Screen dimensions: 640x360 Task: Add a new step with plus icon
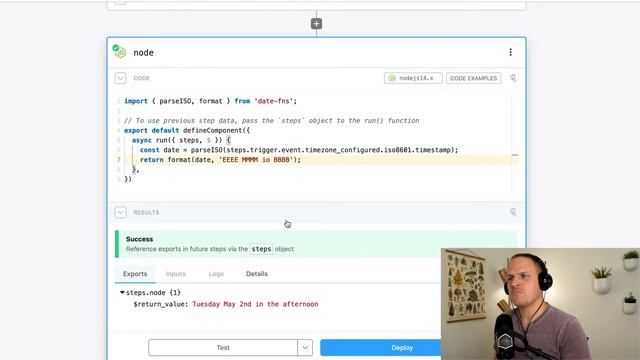point(316,24)
